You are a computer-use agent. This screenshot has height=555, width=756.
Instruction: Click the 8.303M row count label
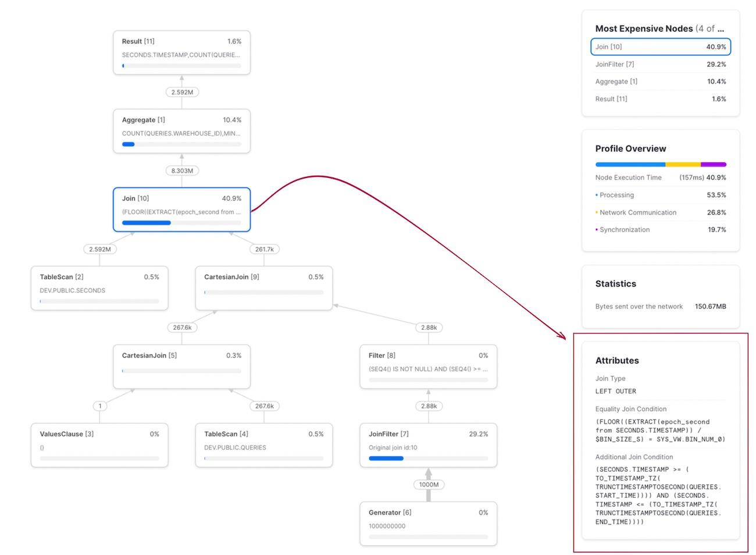182,170
